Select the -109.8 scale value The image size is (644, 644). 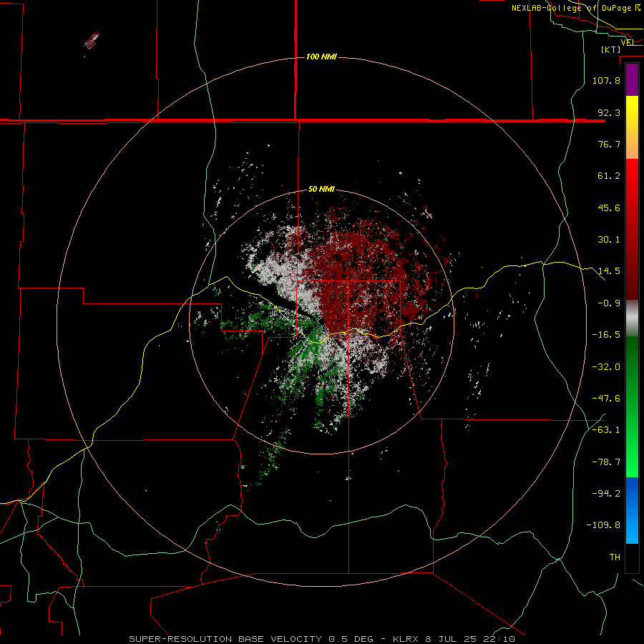pos(603,525)
